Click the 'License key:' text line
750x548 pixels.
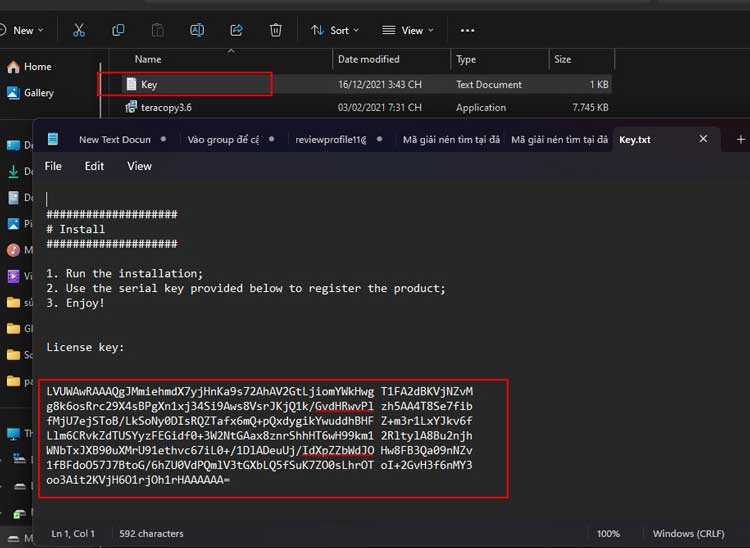[x=85, y=347]
